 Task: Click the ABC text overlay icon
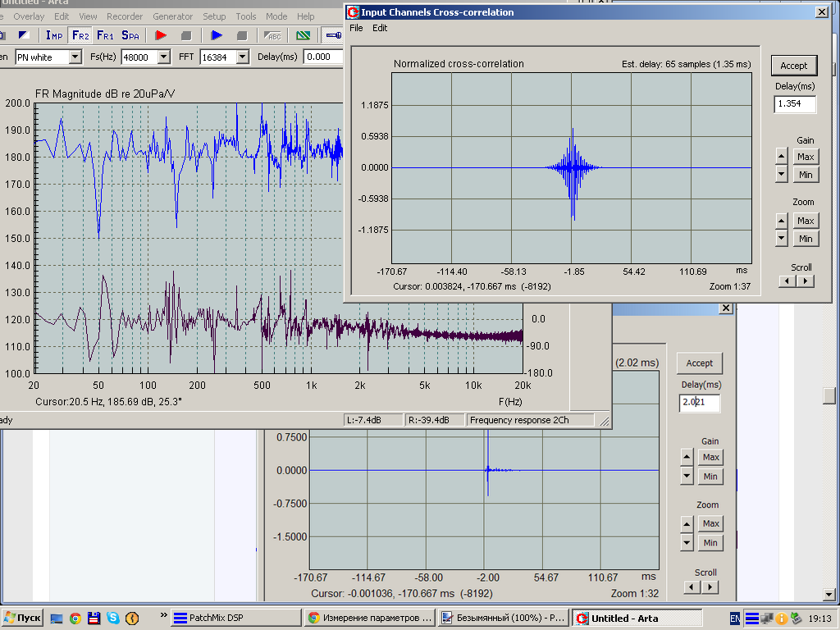(x=272, y=35)
